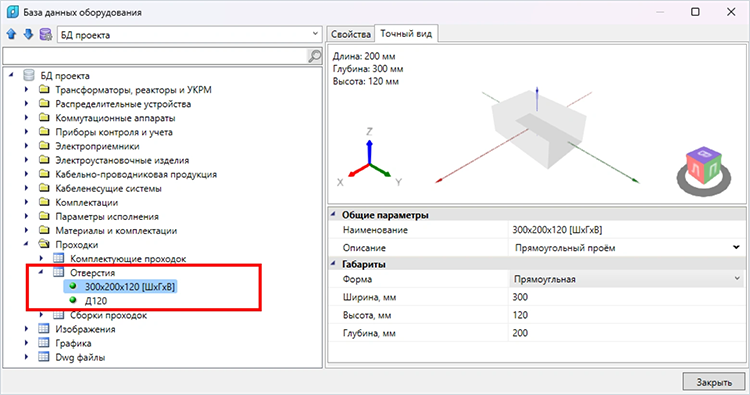Screen dimensions: 750x395
Task: Click the Закрыть button
Action: pos(714,382)
